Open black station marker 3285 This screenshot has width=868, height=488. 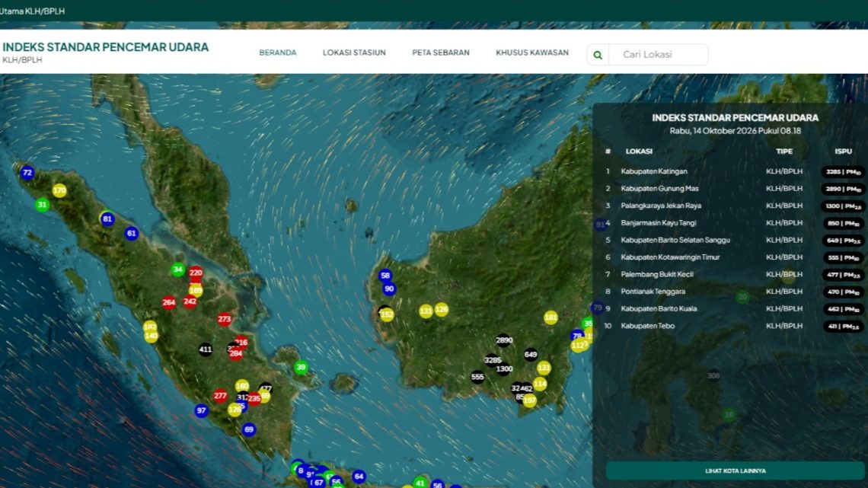click(x=492, y=360)
